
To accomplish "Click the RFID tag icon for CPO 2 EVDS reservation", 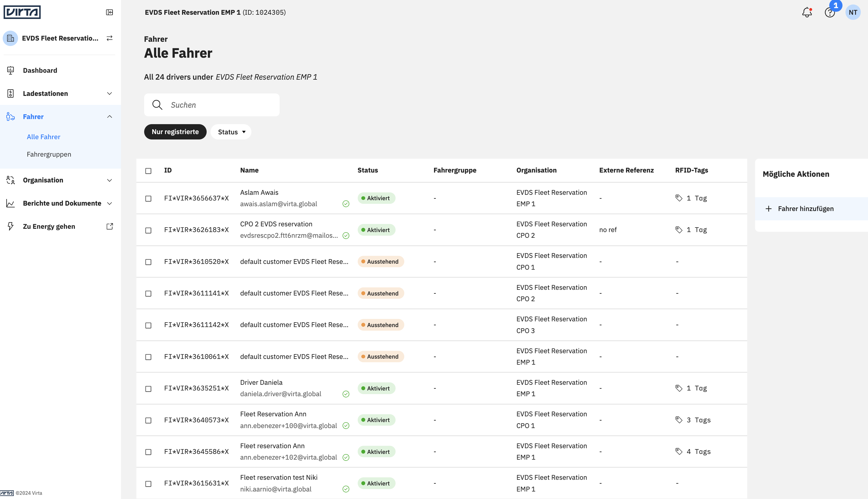I will [x=679, y=230].
